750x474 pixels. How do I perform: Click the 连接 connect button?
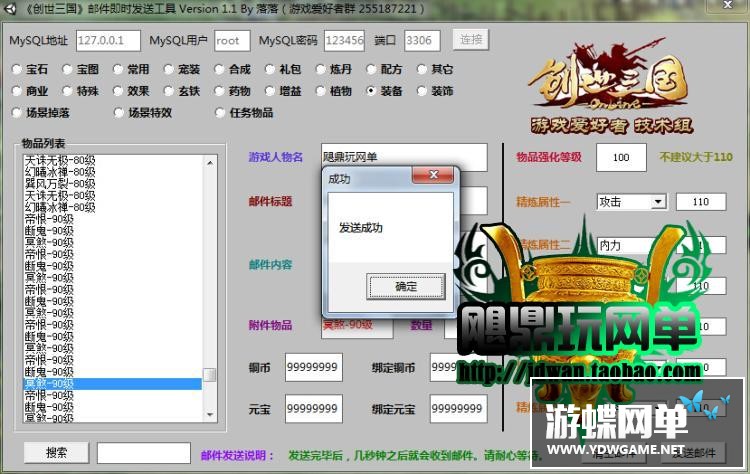point(471,40)
